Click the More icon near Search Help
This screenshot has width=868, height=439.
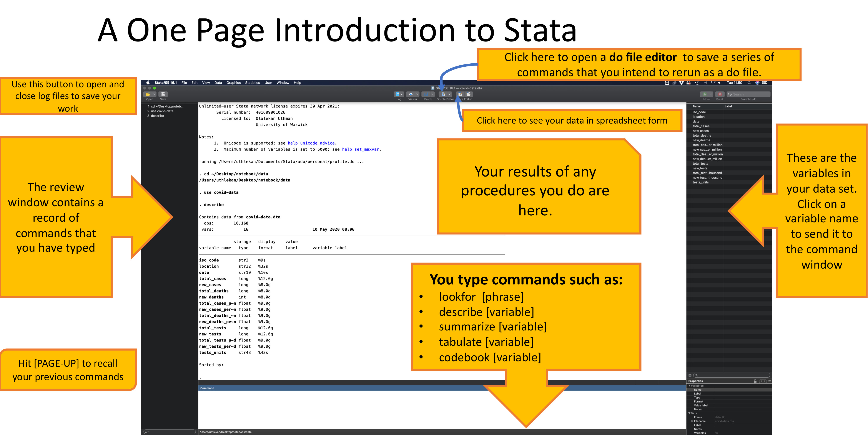705,95
